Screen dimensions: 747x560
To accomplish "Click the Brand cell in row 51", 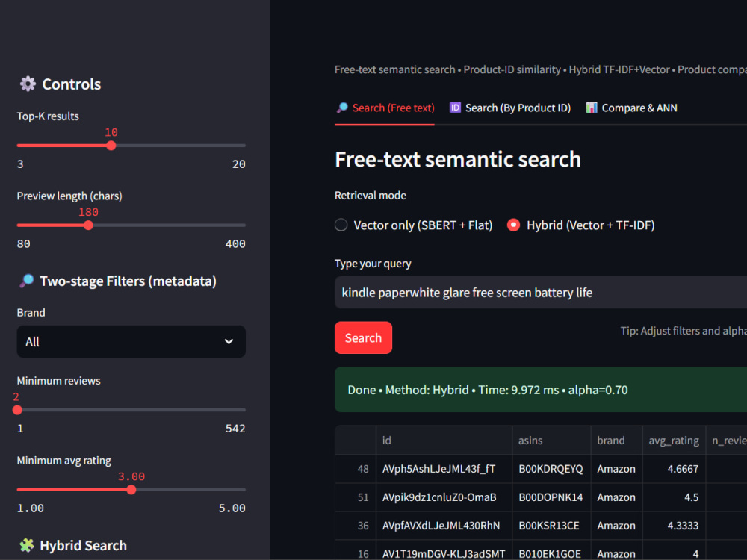I will [x=616, y=497].
